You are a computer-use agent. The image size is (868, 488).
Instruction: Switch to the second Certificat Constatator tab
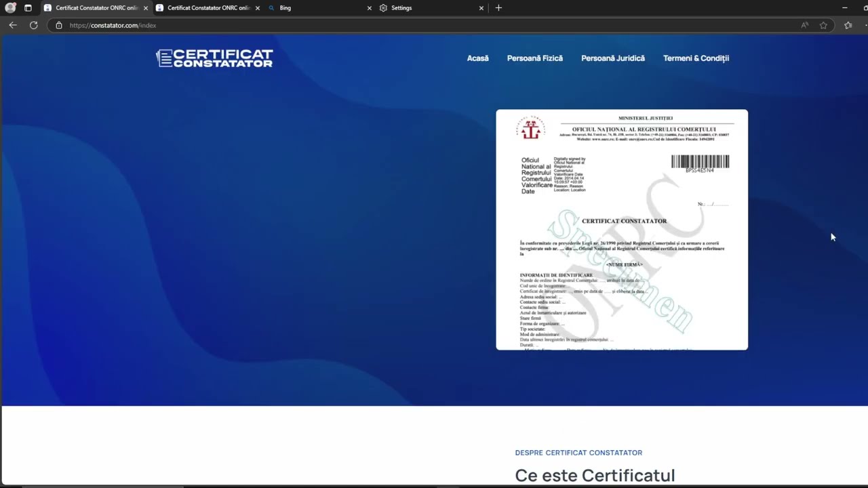click(208, 8)
